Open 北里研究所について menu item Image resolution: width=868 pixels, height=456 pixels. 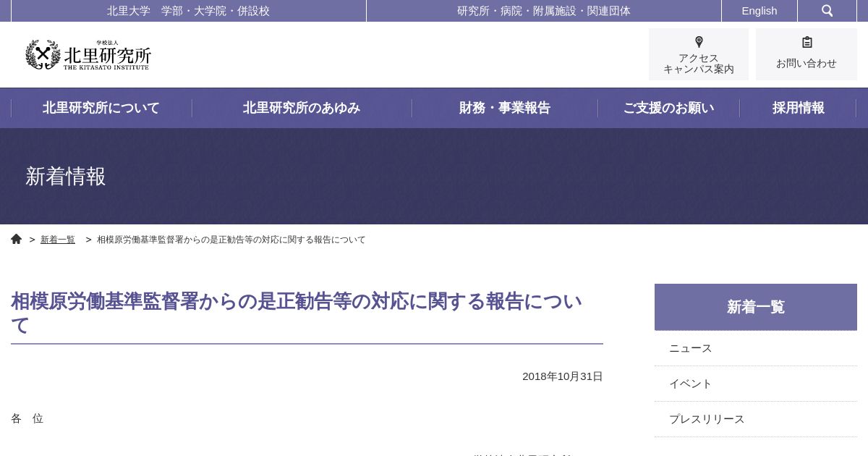(x=101, y=108)
